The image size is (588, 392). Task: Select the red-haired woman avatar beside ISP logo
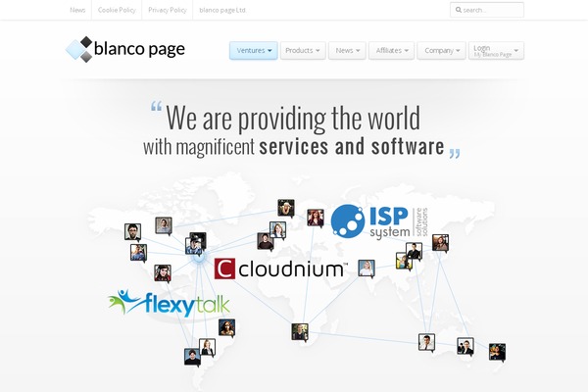tap(316, 218)
